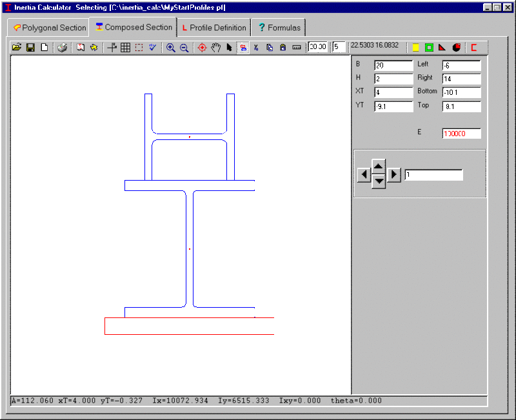Toggle the grid display
Screen dimensions: 516x420
[x=125, y=46]
